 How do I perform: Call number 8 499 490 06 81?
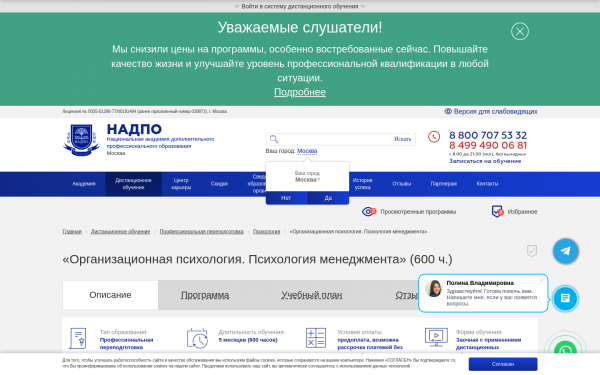point(488,145)
